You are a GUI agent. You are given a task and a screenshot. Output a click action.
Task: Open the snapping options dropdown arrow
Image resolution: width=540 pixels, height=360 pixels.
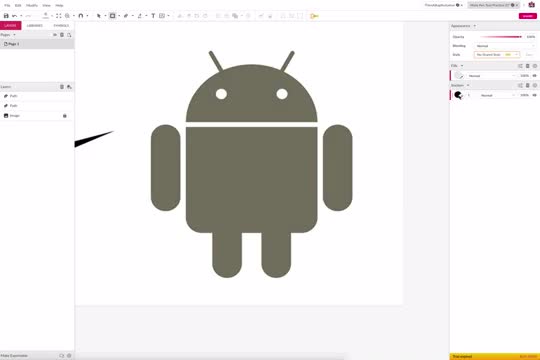coord(87,16)
